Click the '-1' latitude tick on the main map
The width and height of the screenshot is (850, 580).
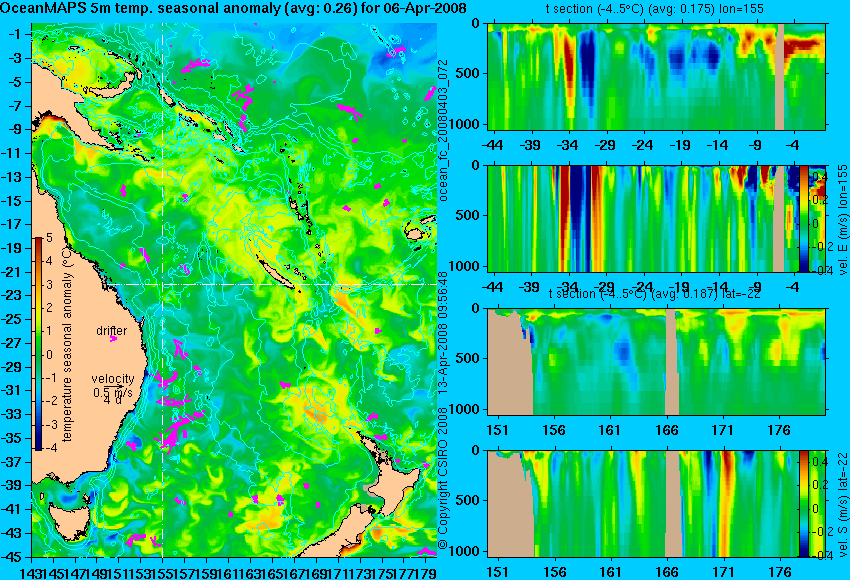tap(17, 35)
